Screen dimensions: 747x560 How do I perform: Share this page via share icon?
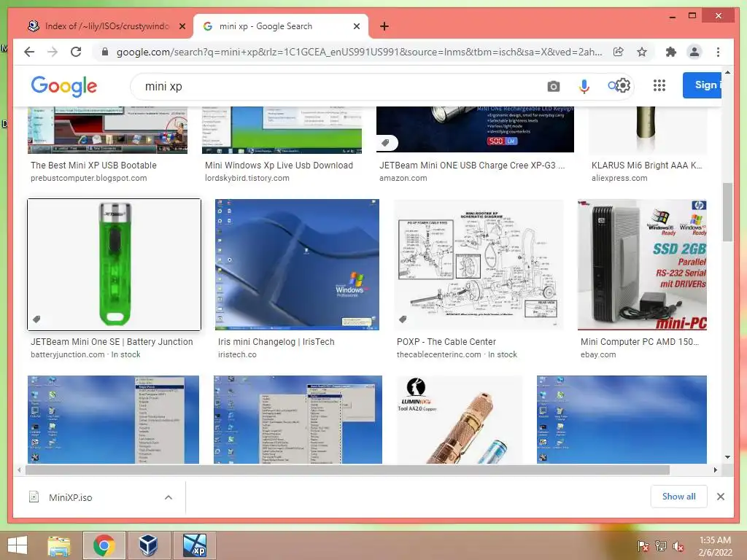619,52
